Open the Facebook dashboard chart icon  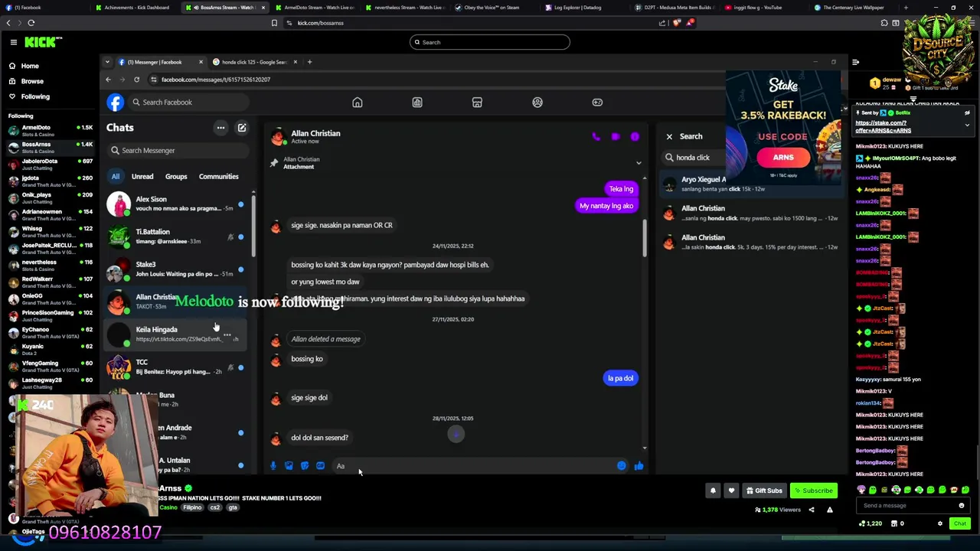tap(417, 102)
